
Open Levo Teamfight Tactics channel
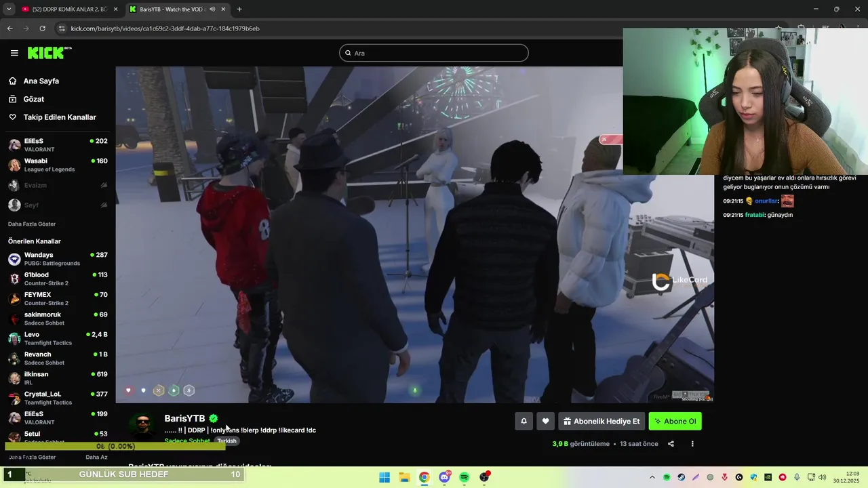tap(58, 338)
